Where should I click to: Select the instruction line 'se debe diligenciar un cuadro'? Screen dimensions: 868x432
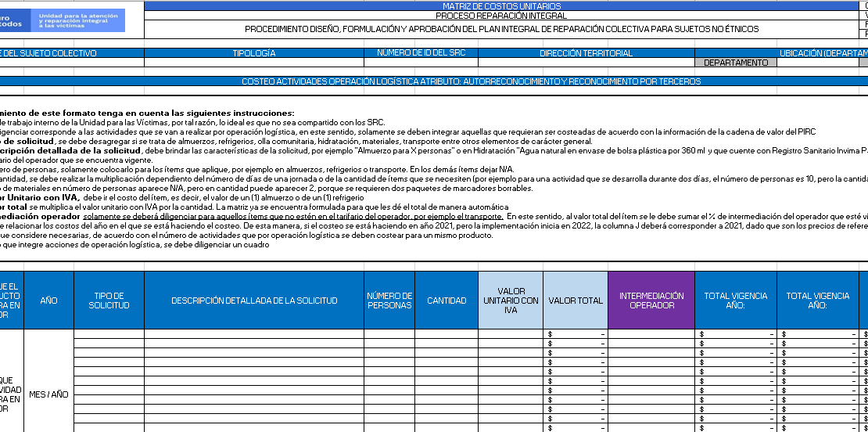[135, 245]
